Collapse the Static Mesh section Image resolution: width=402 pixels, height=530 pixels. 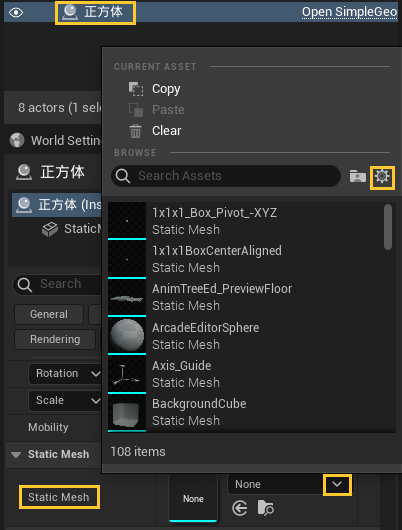16,455
